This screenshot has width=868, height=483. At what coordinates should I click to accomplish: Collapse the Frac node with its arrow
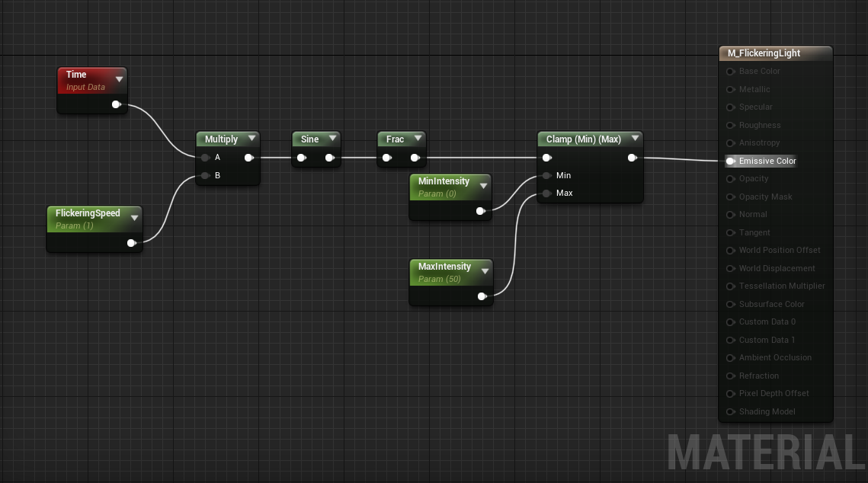(x=418, y=139)
